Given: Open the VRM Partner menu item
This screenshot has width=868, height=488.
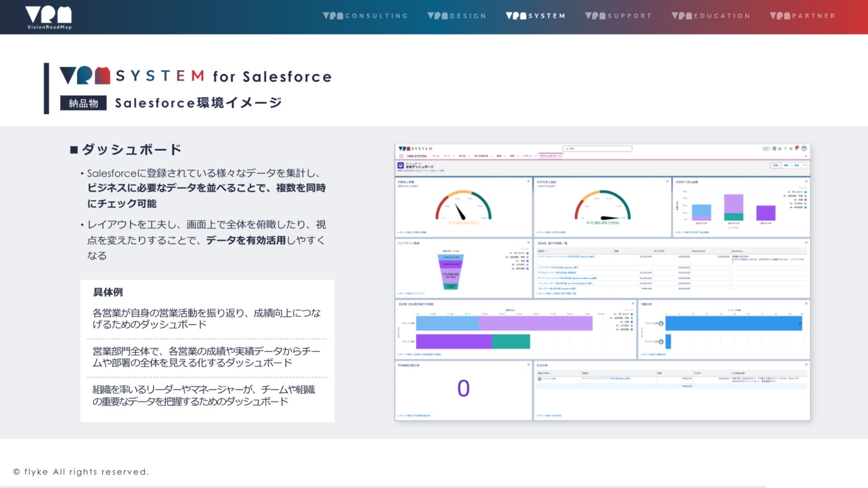Looking at the screenshot, I should [802, 16].
